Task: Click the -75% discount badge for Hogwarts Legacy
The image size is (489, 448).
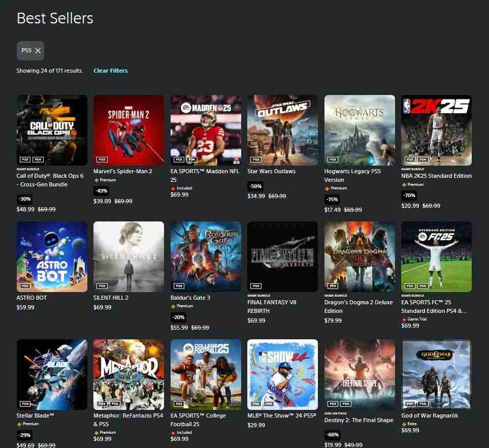Action: click(333, 199)
